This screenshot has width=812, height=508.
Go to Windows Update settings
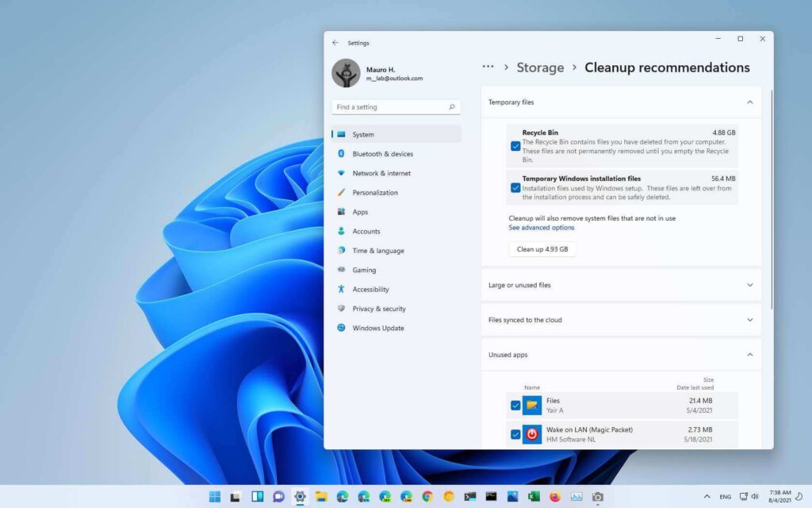[396, 328]
